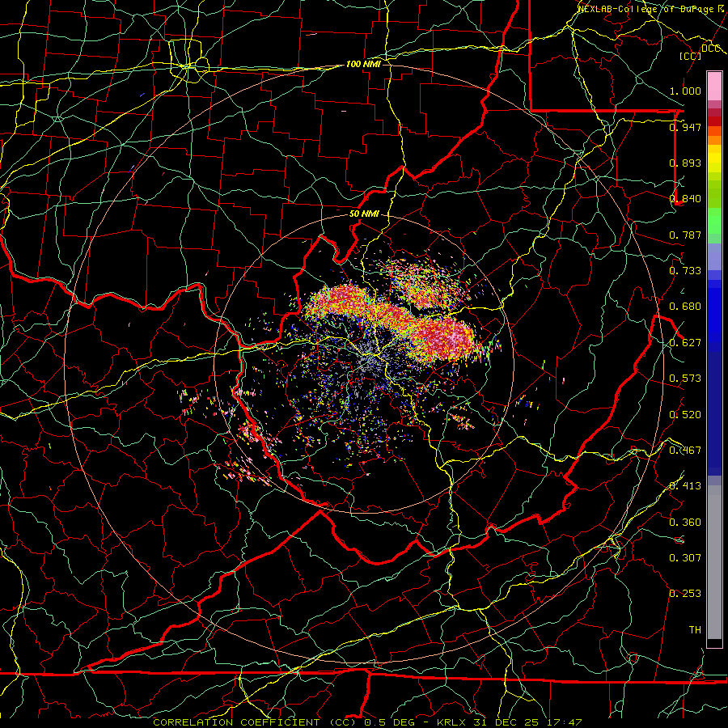This screenshot has height=728, width=728.
Task: Select the 0.413 color scale value
Action: pos(685,486)
